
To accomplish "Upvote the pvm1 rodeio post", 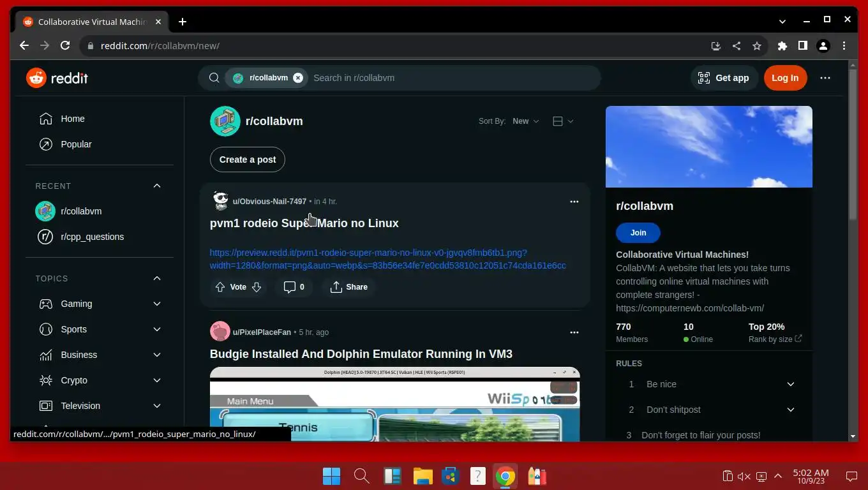I will 220,287.
